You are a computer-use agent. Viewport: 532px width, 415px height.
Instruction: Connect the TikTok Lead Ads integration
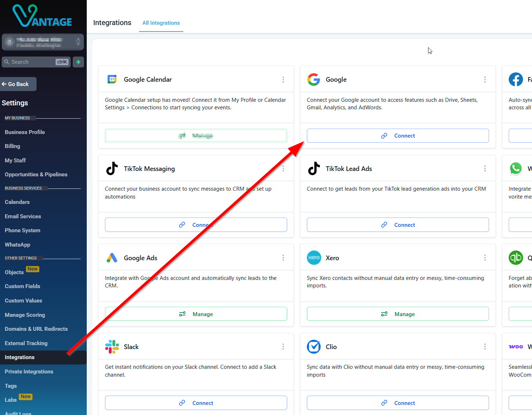[398, 225]
